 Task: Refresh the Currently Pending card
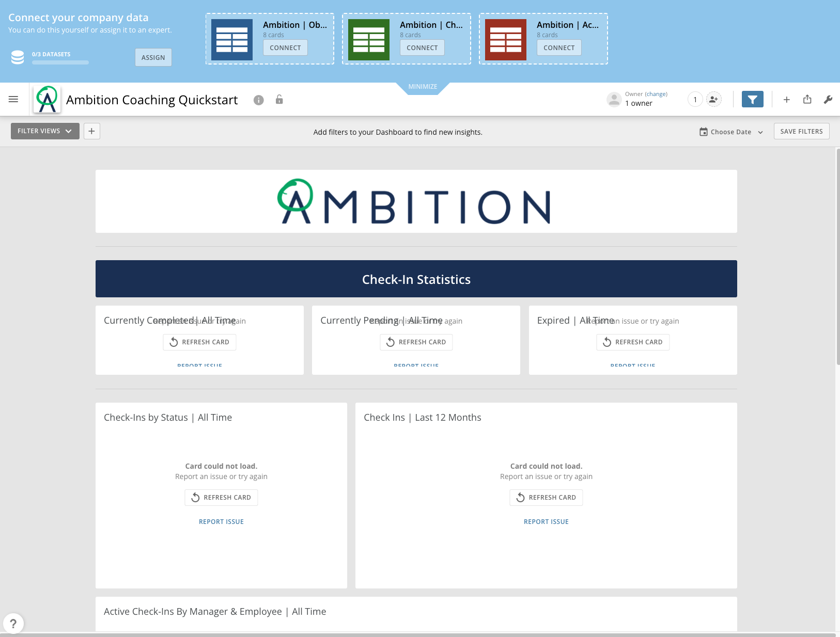416,342
